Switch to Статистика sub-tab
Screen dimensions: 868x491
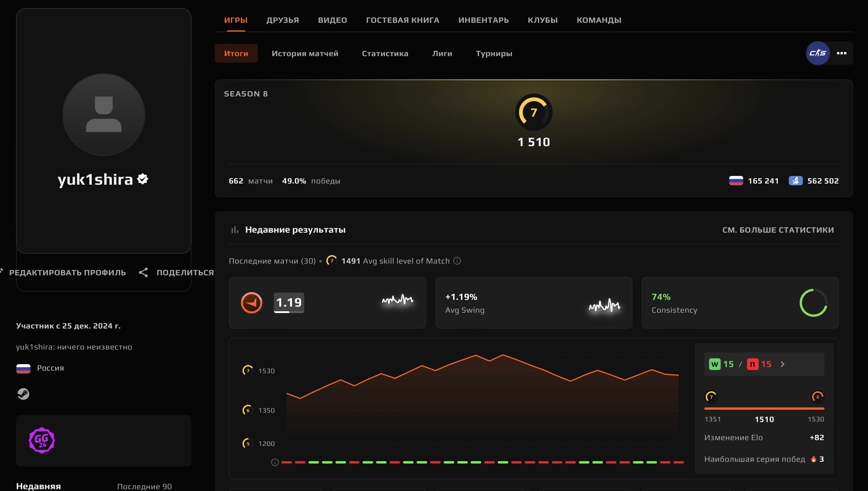pos(385,53)
